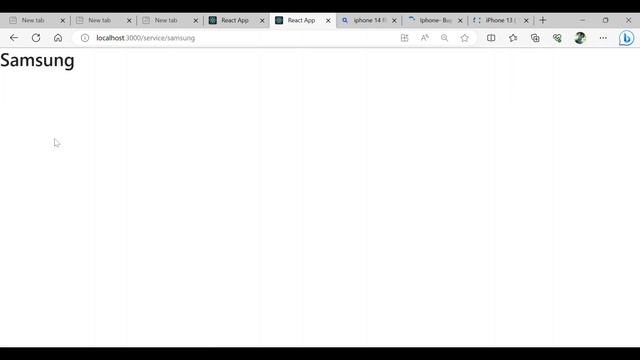Close the first React App tab
The height and width of the screenshot is (360, 640).
(x=262, y=20)
